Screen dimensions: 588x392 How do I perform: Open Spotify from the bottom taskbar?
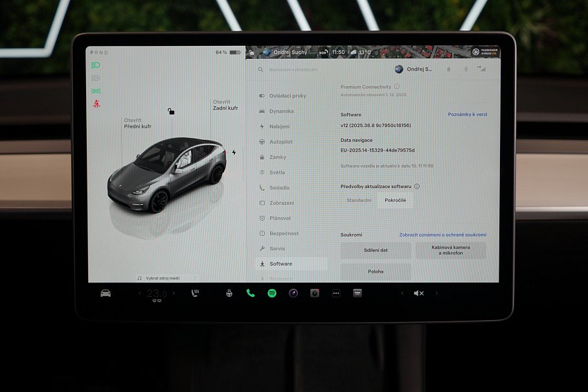tap(271, 293)
